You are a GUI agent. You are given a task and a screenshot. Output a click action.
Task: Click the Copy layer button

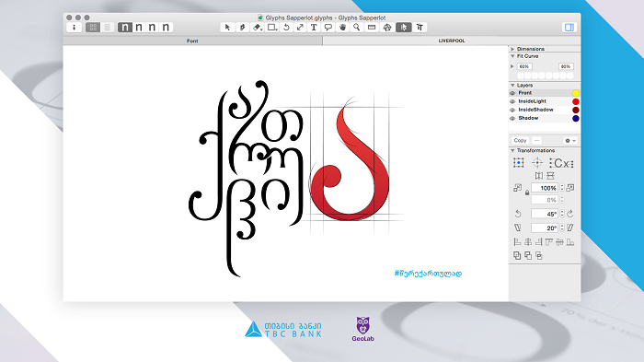coord(520,141)
